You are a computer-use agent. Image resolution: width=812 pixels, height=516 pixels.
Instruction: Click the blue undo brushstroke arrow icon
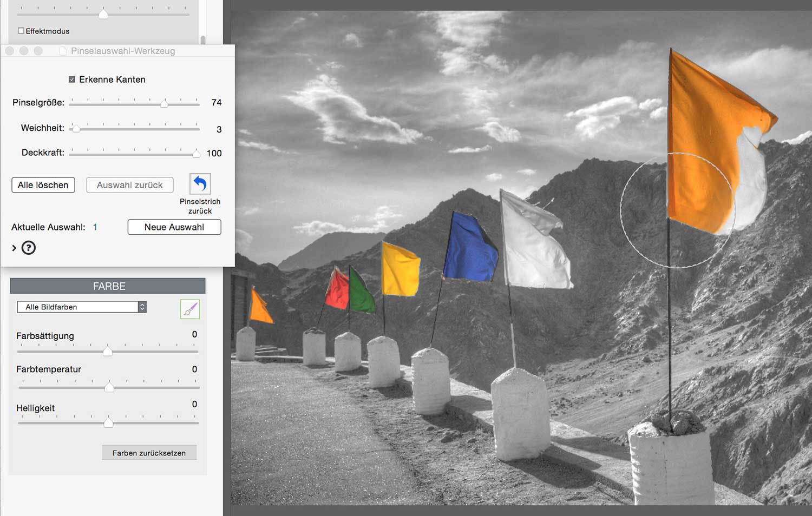(200, 184)
